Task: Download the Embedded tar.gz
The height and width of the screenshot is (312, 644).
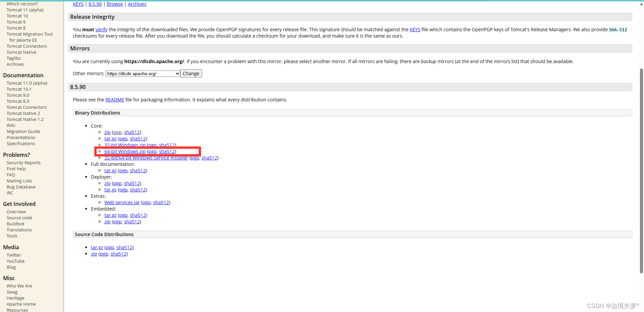Action: pyautogui.click(x=110, y=215)
